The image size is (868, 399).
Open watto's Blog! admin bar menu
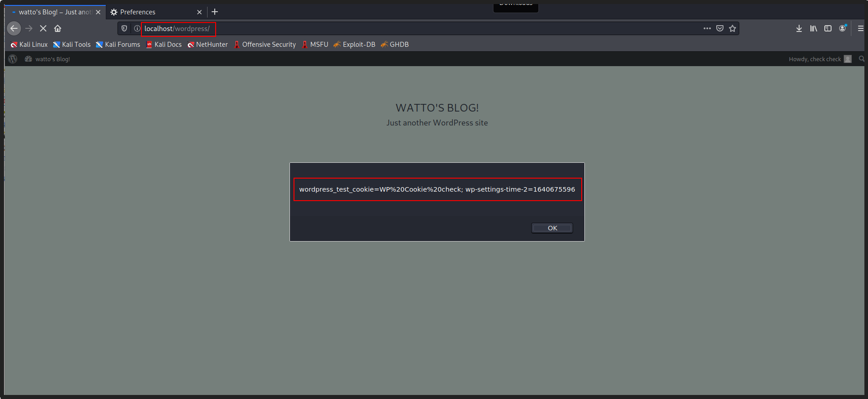pos(47,59)
